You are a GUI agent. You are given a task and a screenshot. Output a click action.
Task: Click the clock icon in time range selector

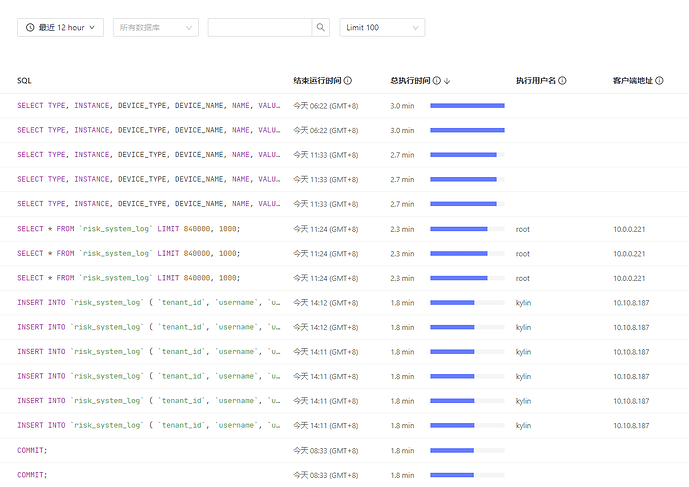tap(30, 28)
